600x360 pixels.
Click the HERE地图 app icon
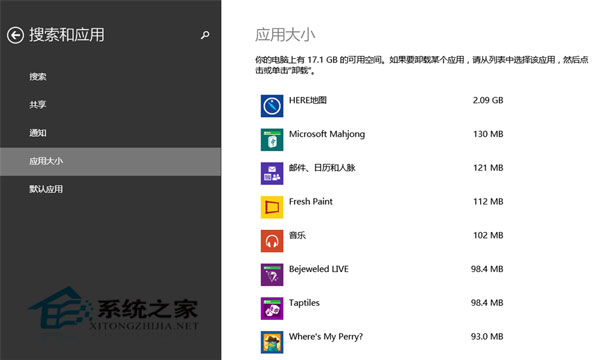click(272, 106)
